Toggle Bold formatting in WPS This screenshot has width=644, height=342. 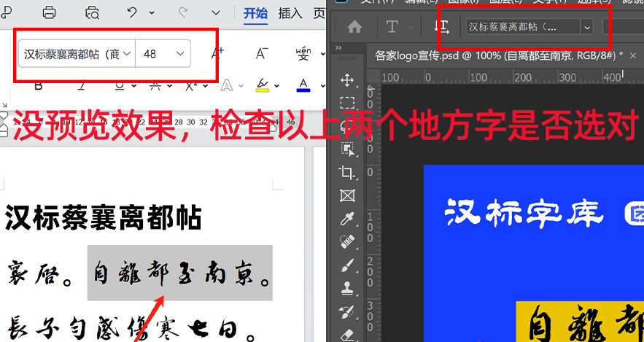coord(38,85)
